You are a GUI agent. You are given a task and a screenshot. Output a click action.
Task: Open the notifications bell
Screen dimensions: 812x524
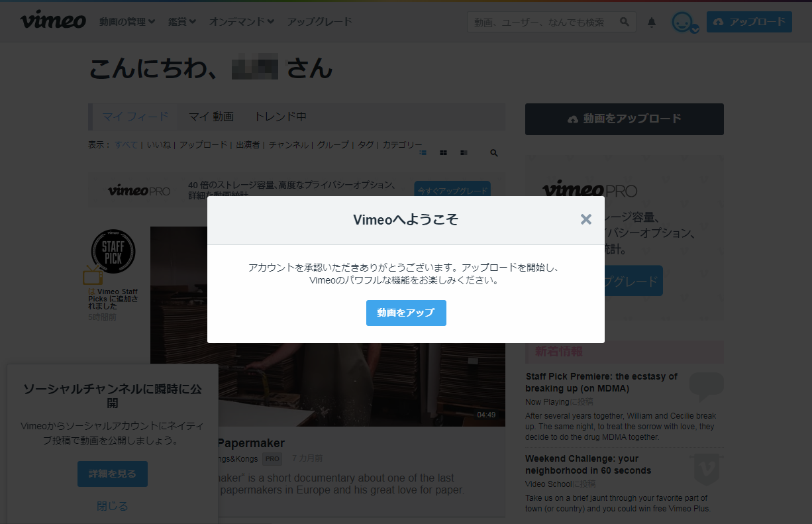652,23
